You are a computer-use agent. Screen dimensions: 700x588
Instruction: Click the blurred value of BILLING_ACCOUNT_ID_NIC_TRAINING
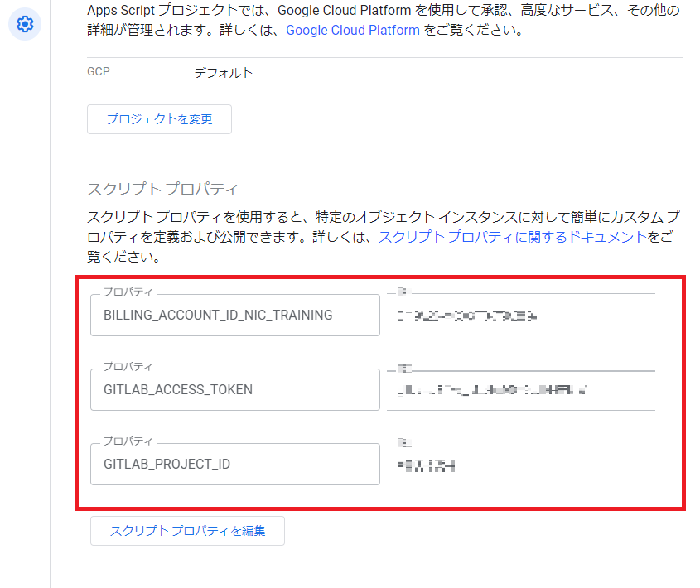[x=467, y=316]
